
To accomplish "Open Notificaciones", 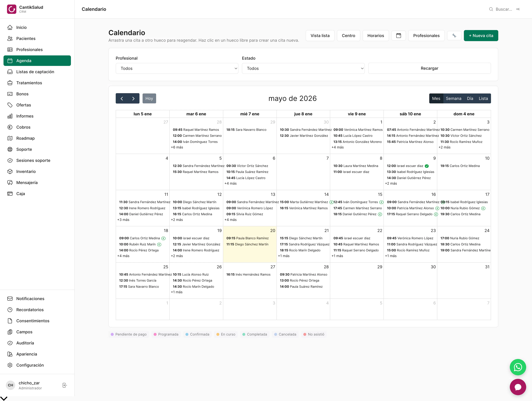I will coord(37,299).
